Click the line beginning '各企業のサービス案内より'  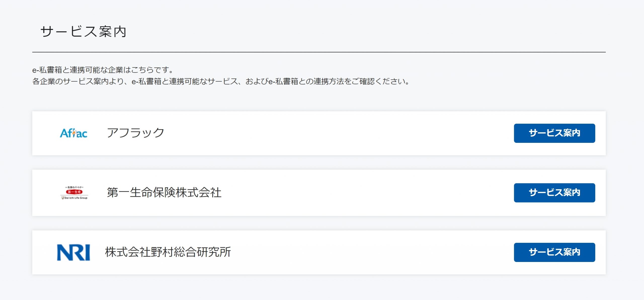[221, 81]
